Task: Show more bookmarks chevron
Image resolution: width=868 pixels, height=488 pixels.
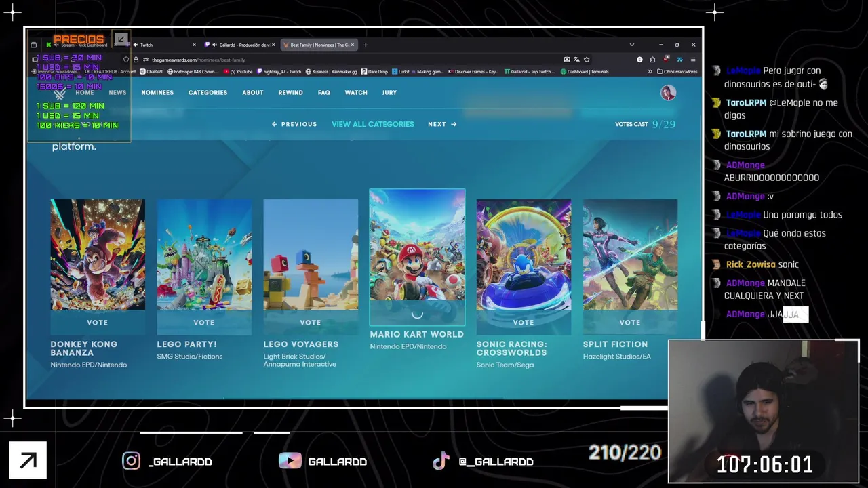Action: tap(650, 71)
